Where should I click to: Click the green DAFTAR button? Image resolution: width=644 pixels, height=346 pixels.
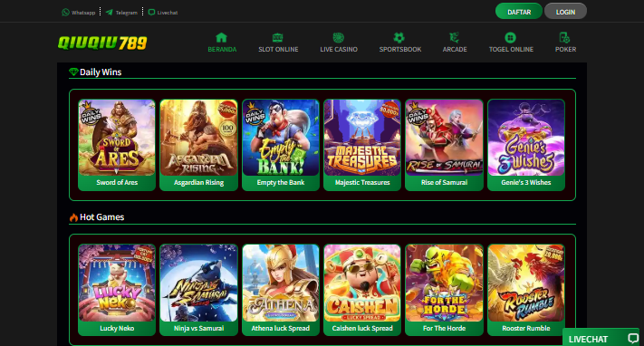click(519, 12)
